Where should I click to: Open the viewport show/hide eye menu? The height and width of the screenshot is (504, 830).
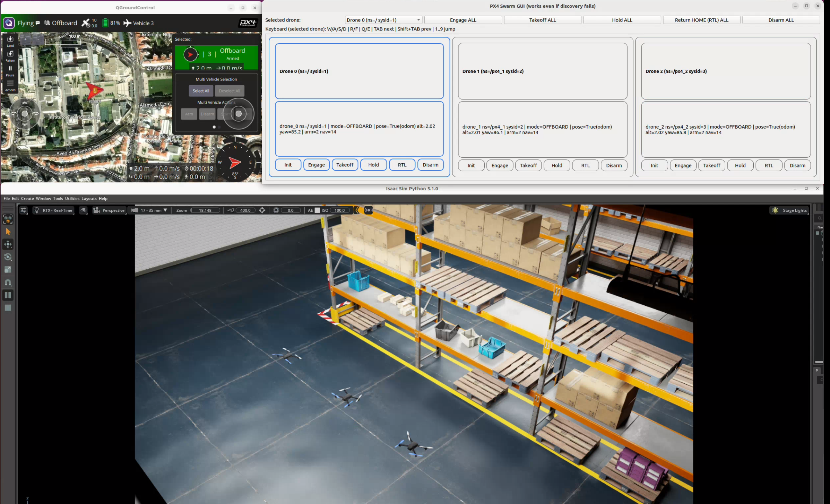[84, 210]
